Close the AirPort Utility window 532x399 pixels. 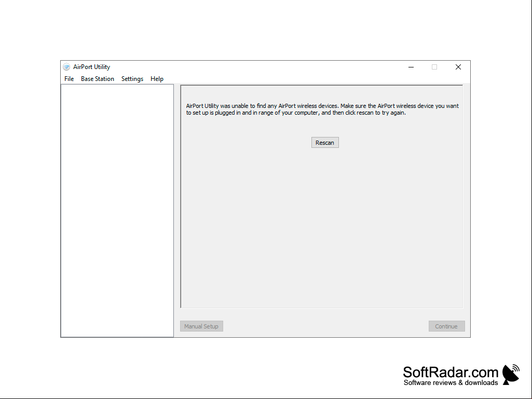point(458,67)
